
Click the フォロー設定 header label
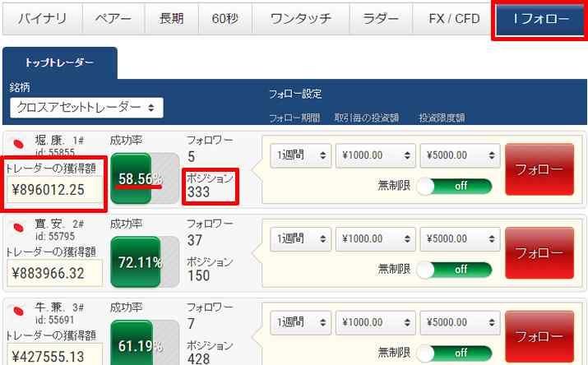(x=295, y=94)
